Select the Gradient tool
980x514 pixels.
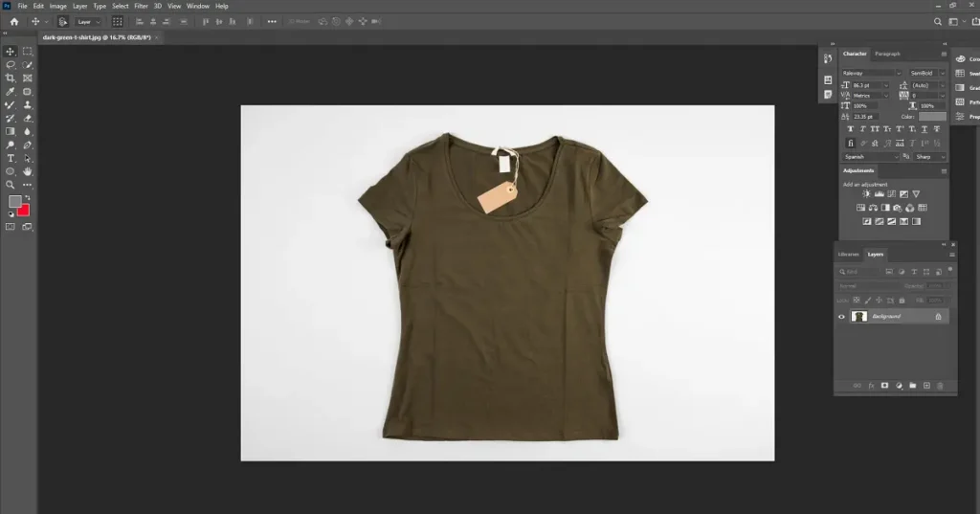coord(10,132)
